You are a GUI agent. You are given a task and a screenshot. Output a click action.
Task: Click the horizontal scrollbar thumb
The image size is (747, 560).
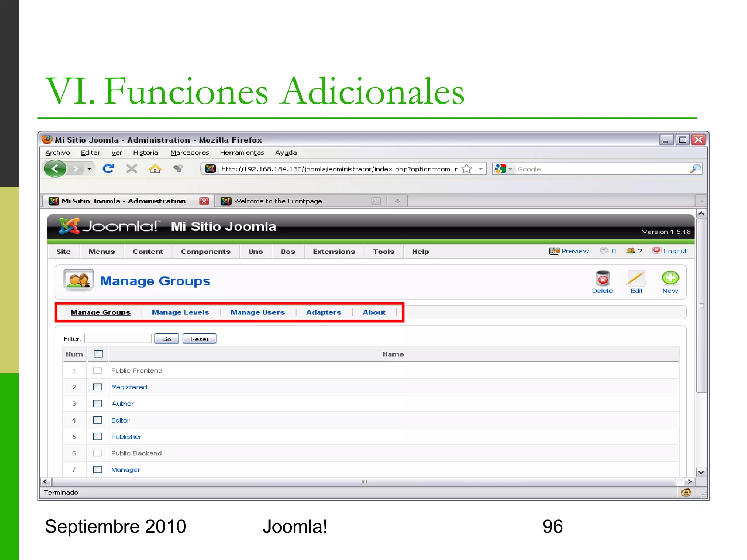coord(364,482)
